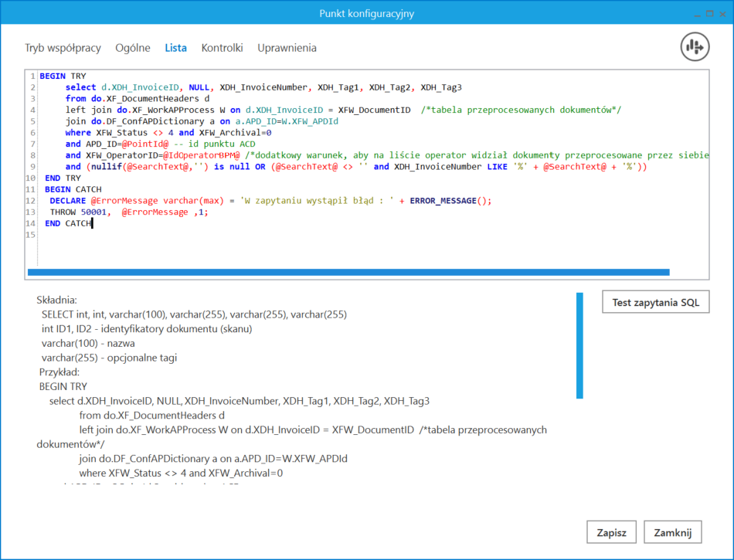The image size is (734, 560).
Task: Run Test zapytania SQL
Action: 655,302
